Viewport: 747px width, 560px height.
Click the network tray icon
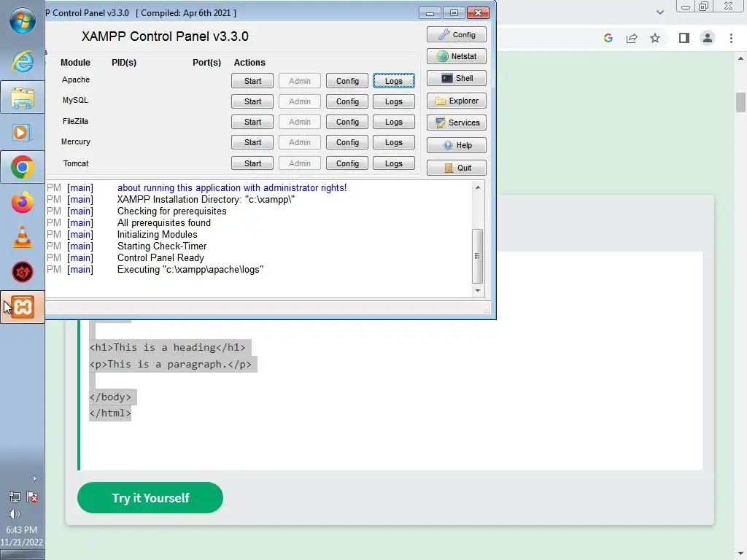click(15, 497)
